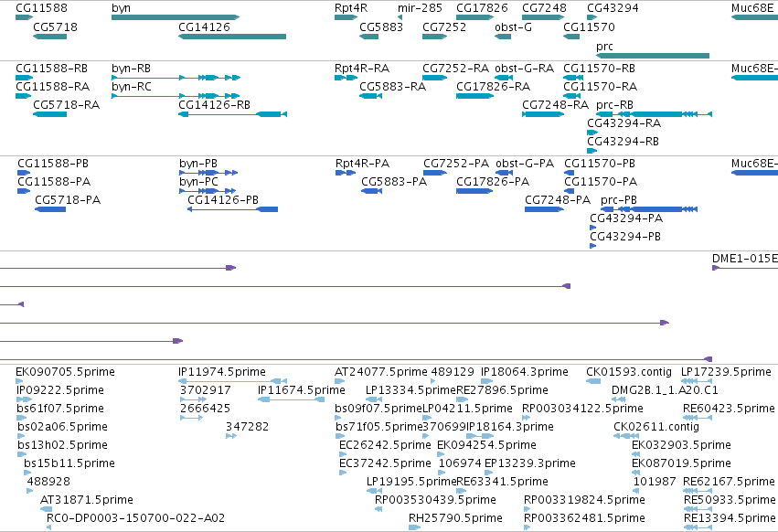This screenshot has width=778, height=532.
Task: Click CK02611.contig label
Action: tap(656, 427)
